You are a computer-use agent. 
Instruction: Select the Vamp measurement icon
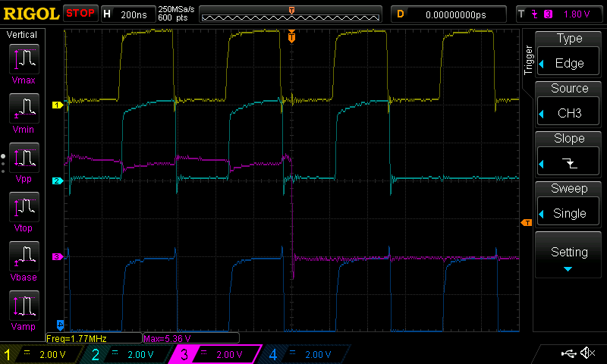click(x=24, y=306)
